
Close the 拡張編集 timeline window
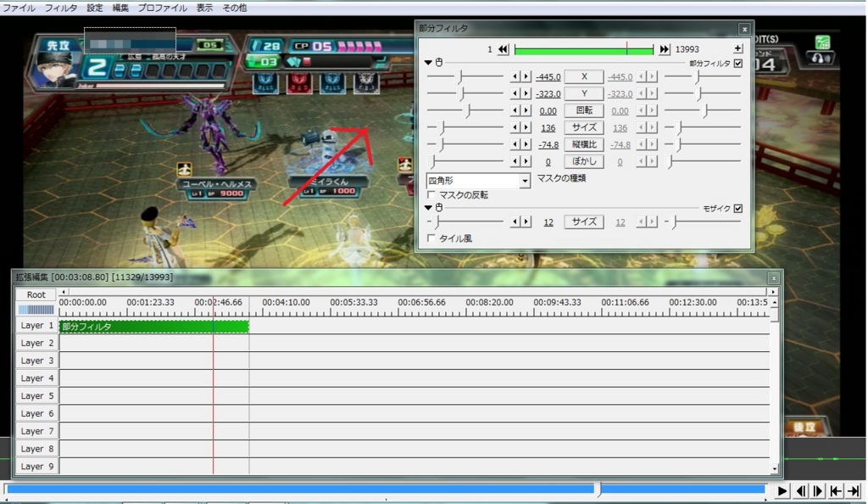(x=774, y=278)
